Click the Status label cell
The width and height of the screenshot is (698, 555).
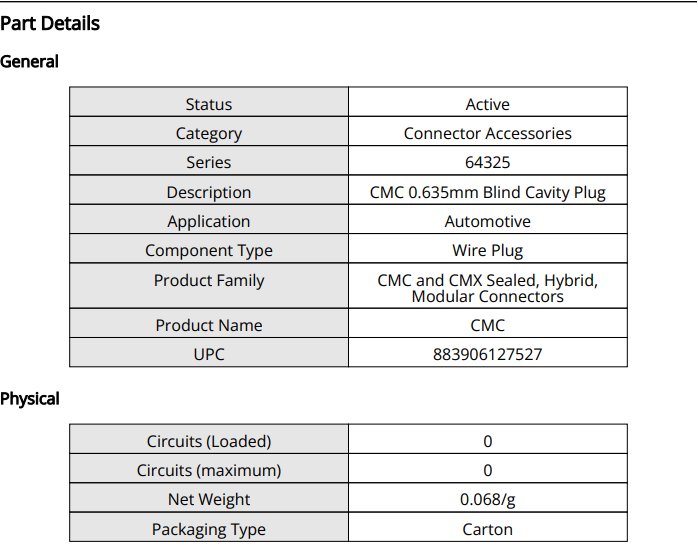(x=209, y=102)
